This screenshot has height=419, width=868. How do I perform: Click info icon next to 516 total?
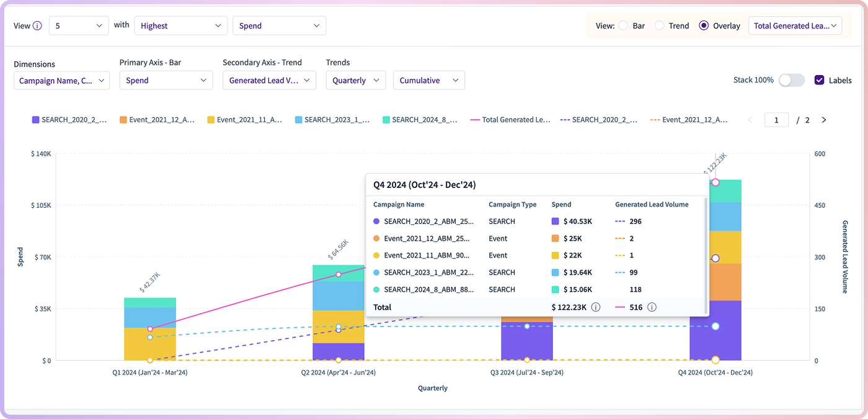tap(652, 307)
